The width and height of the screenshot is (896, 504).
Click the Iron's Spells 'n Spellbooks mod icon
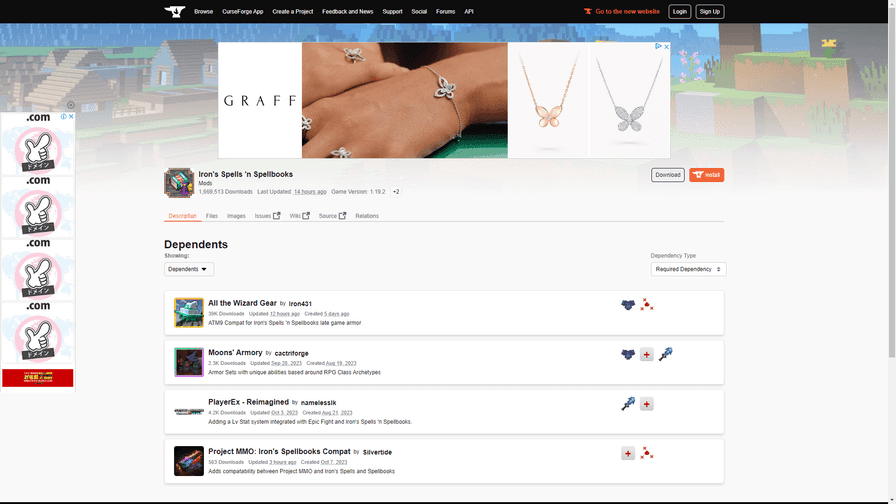point(179,183)
